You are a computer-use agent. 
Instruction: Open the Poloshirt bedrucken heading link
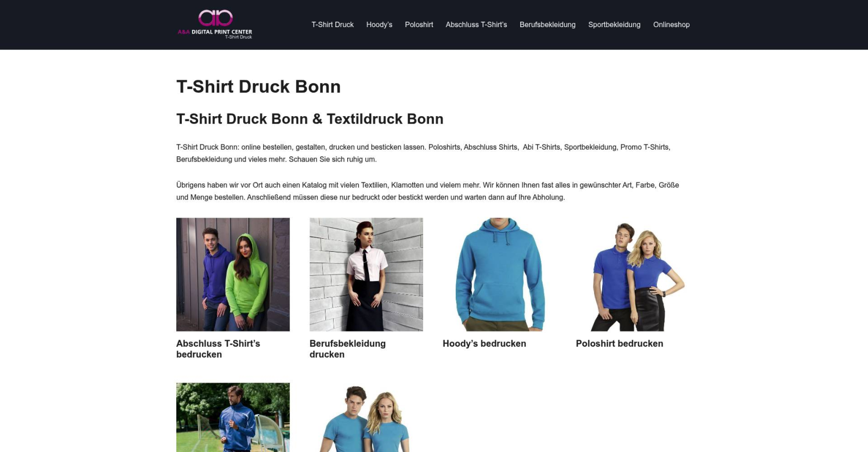click(x=619, y=343)
